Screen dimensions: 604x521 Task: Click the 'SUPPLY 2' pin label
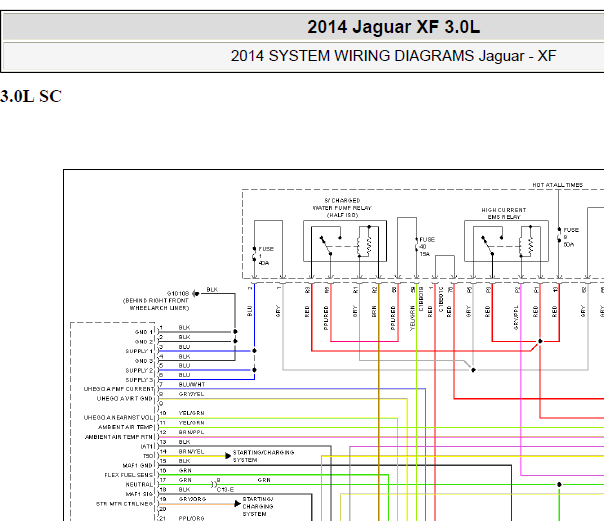pos(139,370)
